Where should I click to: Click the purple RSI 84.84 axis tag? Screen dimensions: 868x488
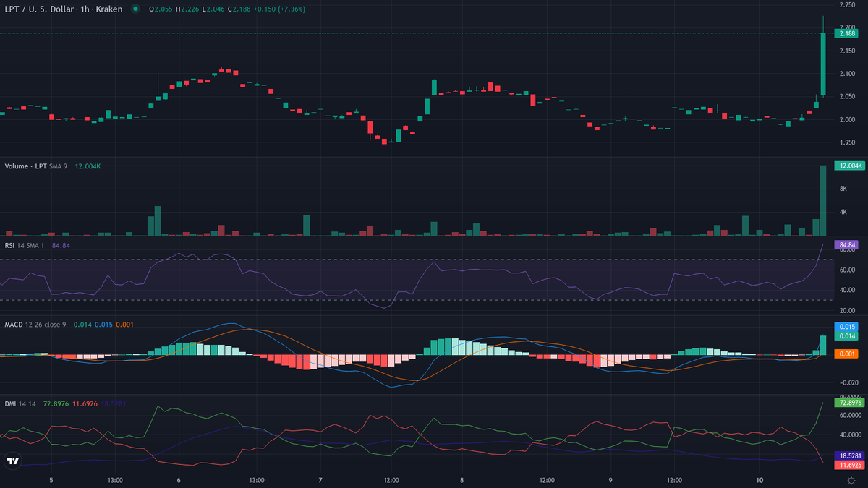coord(847,245)
